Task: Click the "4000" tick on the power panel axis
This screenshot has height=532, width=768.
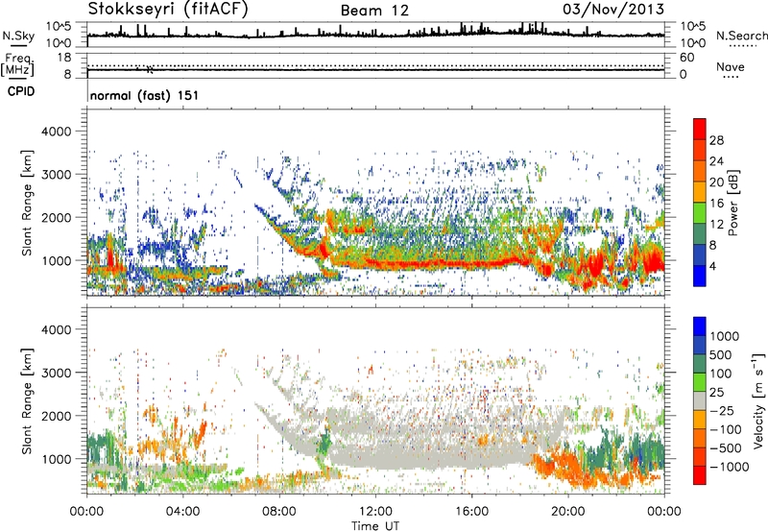Action: tap(56, 132)
